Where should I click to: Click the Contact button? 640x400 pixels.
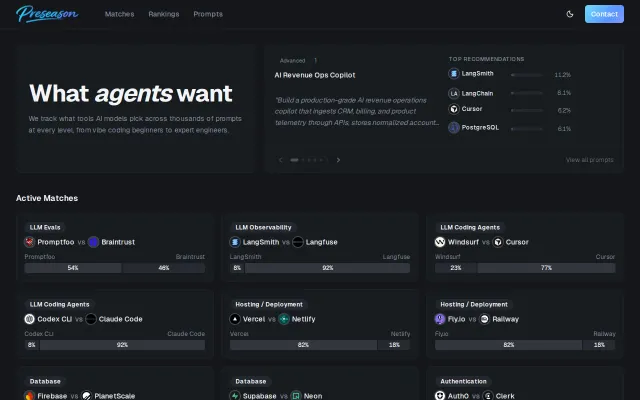pos(604,14)
